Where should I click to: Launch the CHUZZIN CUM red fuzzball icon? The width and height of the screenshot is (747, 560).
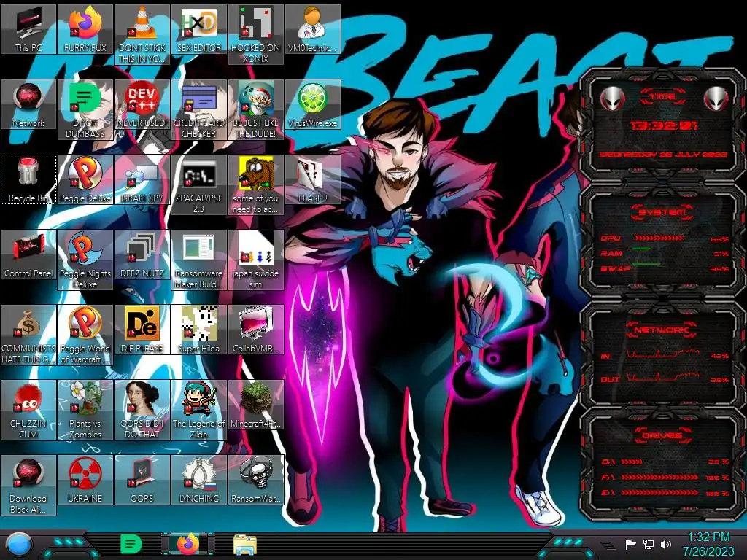click(x=28, y=411)
